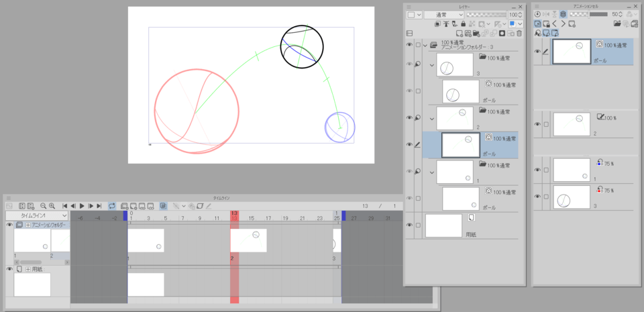Image resolution: width=644 pixels, height=312 pixels.
Task: Check the 用紙 layer selection checkbox
Action: 418,225
